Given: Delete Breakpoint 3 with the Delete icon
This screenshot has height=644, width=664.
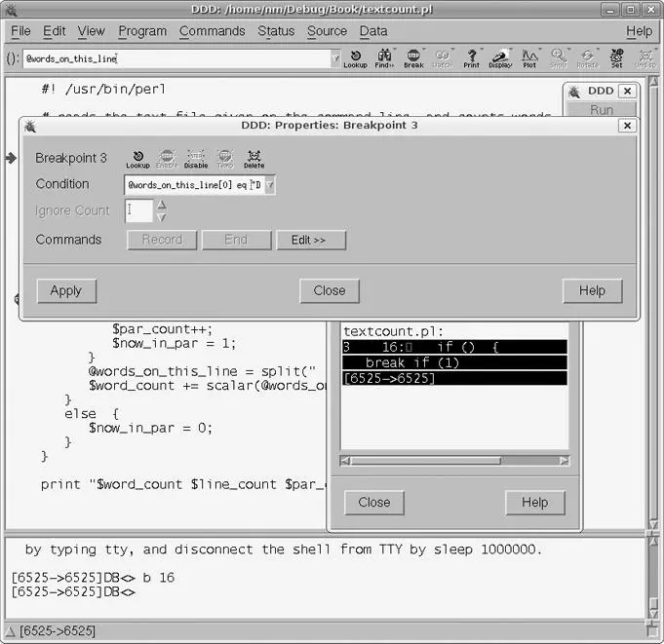Looking at the screenshot, I should (254, 159).
